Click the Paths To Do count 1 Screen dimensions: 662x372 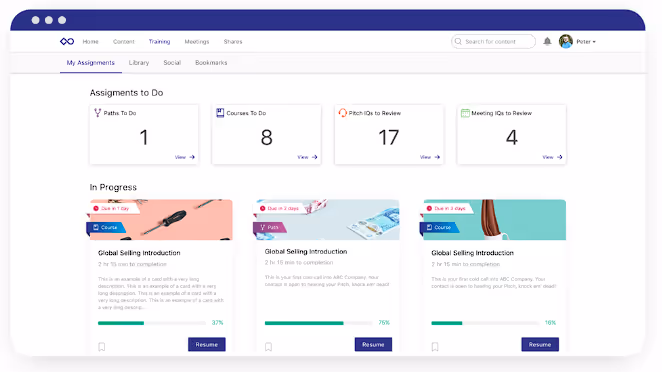[144, 138]
